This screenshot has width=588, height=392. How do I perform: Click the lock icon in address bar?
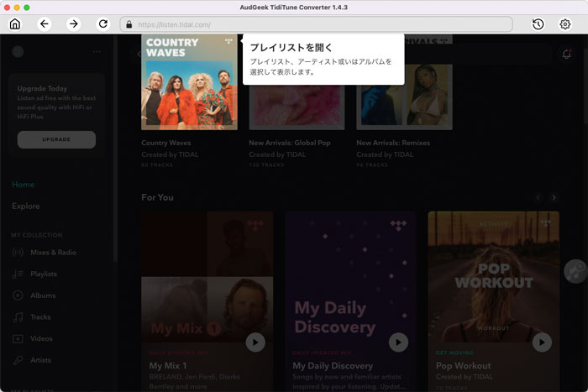(x=129, y=24)
